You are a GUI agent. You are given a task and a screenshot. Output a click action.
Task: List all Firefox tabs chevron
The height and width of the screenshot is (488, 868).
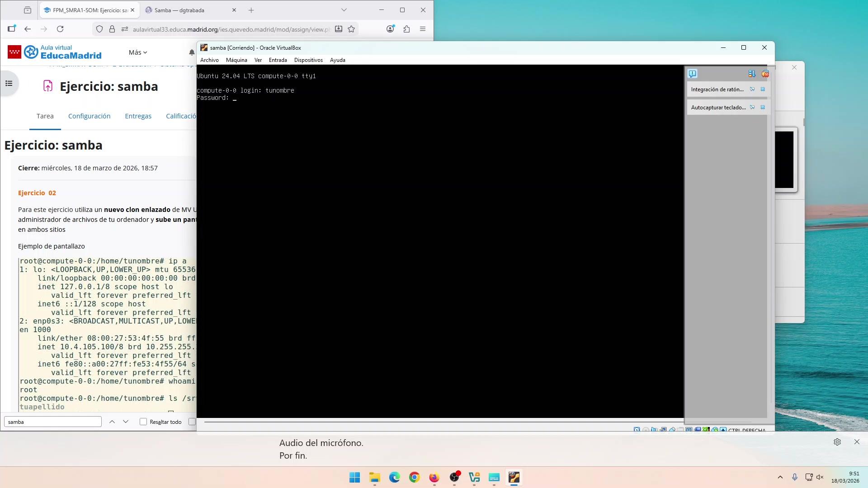[344, 10]
